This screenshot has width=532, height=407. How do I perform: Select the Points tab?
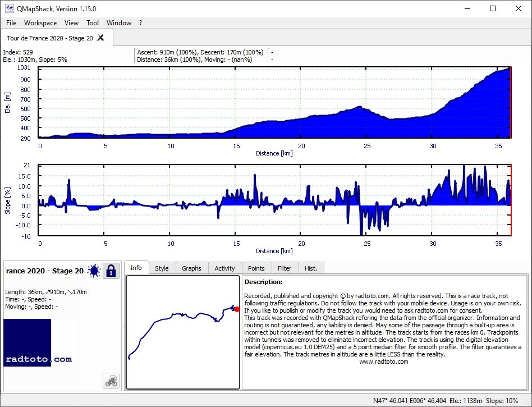[x=256, y=268]
